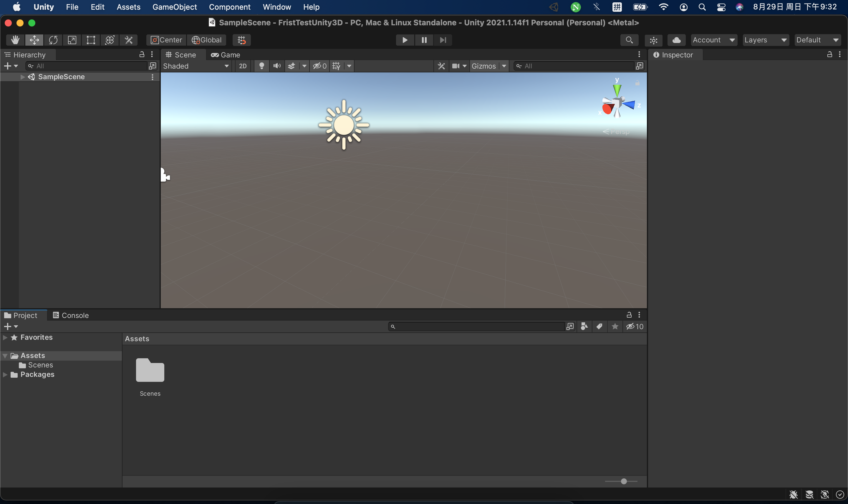Click the Play button
The image size is (848, 504).
[x=405, y=40]
